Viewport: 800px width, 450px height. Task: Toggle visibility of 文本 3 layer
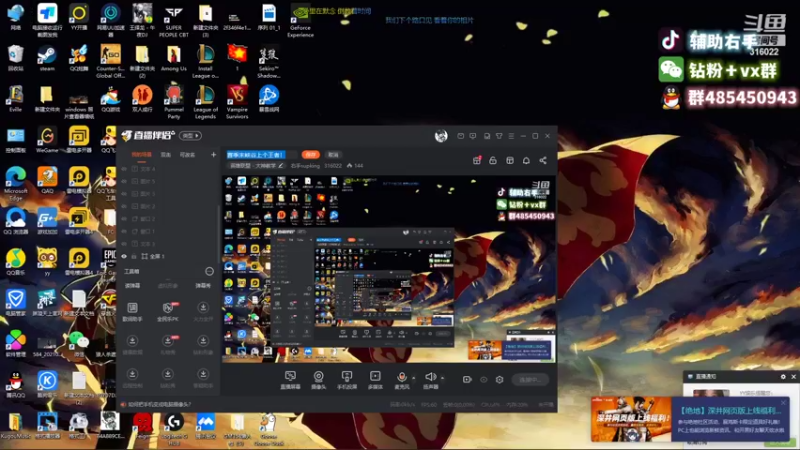(124, 244)
